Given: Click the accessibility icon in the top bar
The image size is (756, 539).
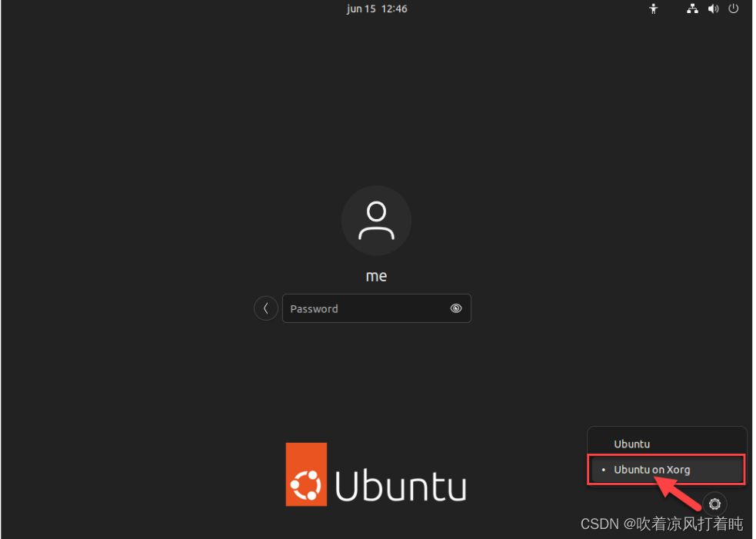Looking at the screenshot, I should 653,8.
